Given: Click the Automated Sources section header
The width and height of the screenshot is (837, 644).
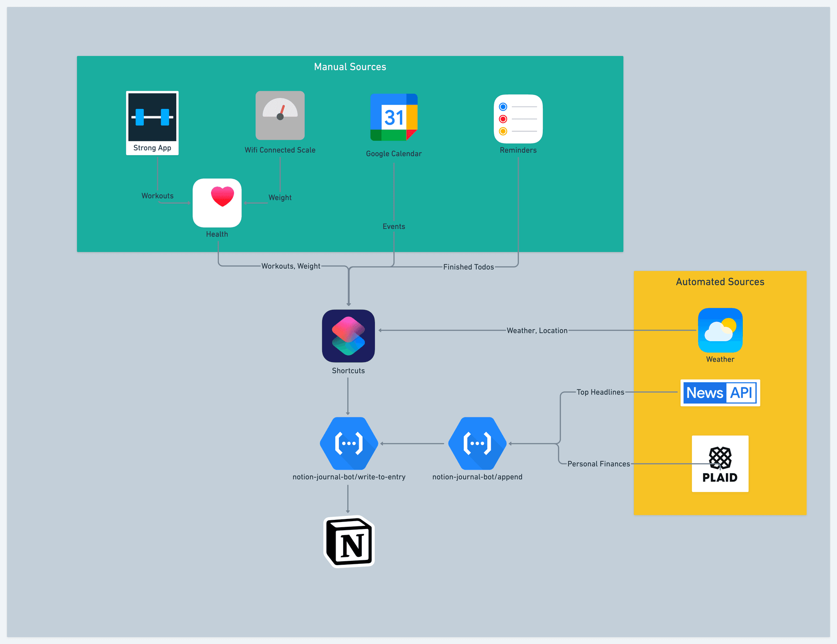Looking at the screenshot, I should pos(719,281).
